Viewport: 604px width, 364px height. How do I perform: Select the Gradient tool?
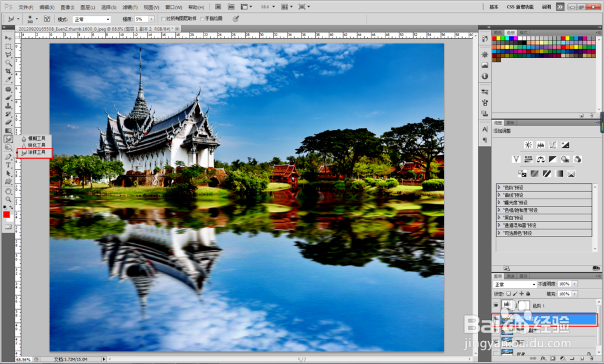coord(8,131)
